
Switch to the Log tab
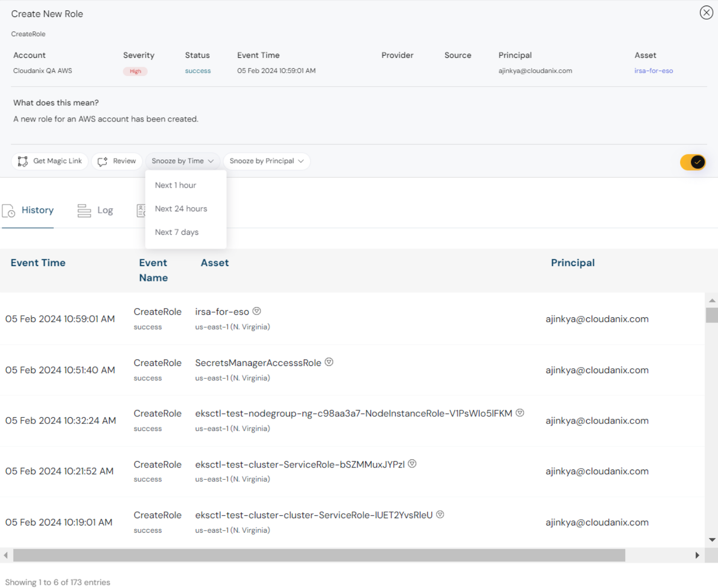tap(106, 210)
